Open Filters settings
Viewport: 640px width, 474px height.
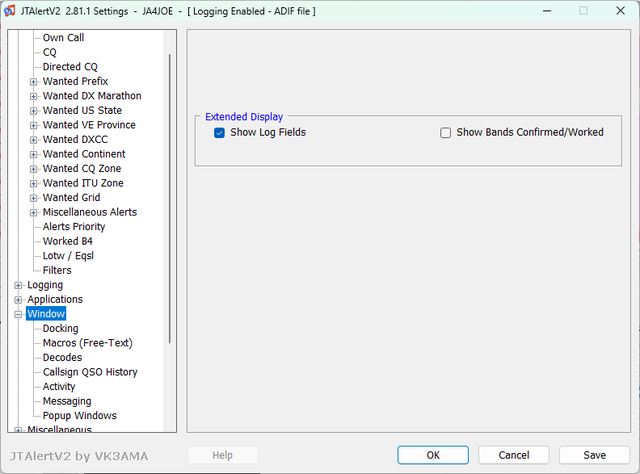(57, 270)
